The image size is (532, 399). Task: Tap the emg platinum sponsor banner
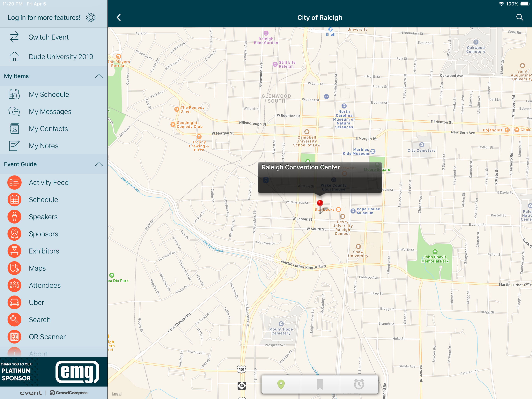(54, 372)
